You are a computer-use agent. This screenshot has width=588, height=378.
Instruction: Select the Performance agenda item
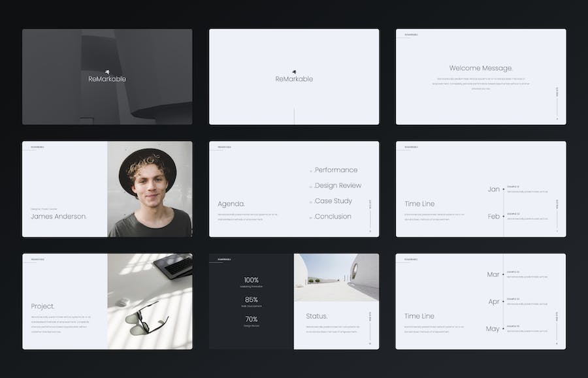click(x=336, y=170)
